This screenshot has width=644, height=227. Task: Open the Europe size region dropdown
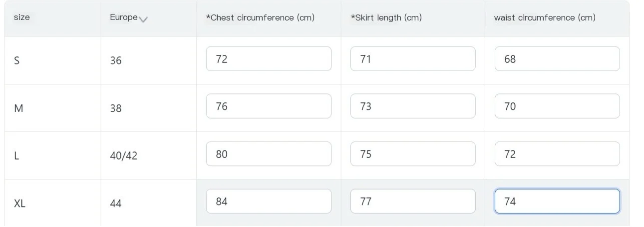129,18
